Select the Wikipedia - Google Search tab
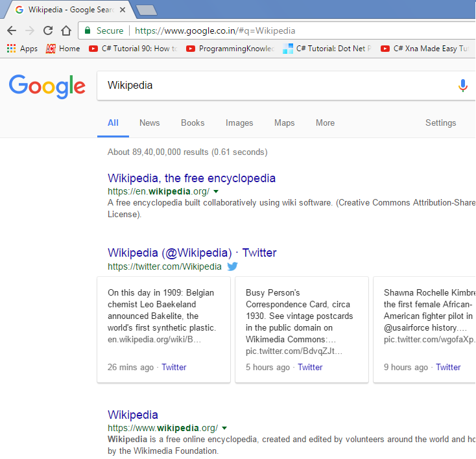Viewport: 476px width, 459px height. point(71,10)
